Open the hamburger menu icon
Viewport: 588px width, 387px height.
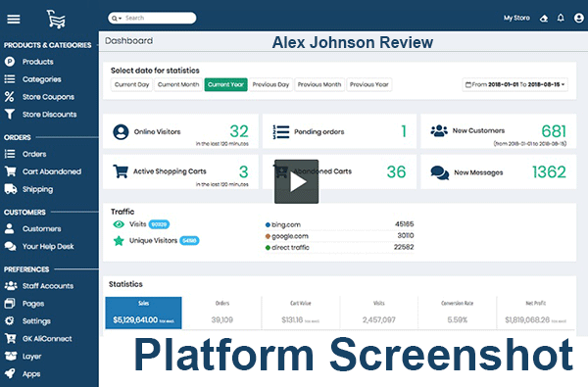click(14, 19)
